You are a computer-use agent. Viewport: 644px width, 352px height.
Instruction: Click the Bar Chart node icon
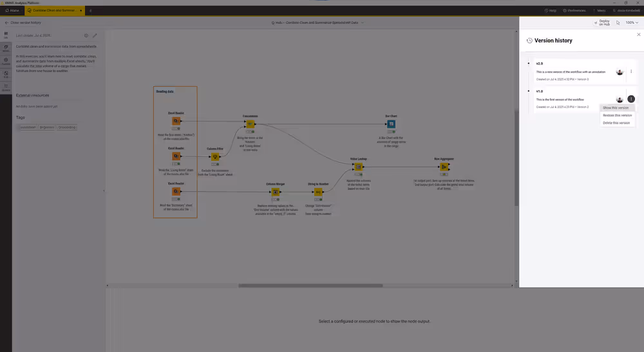click(x=391, y=124)
